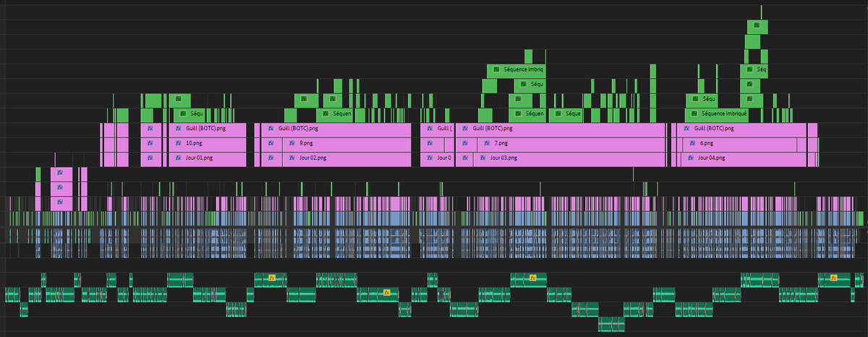Select the 10.png clip
The height and width of the screenshot is (337, 868).
click(x=208, y=143)
